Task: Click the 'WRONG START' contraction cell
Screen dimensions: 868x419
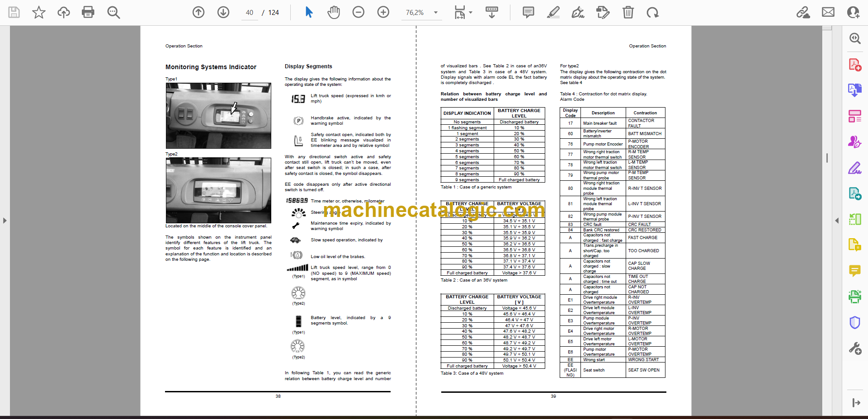Action: coord(645,360)
